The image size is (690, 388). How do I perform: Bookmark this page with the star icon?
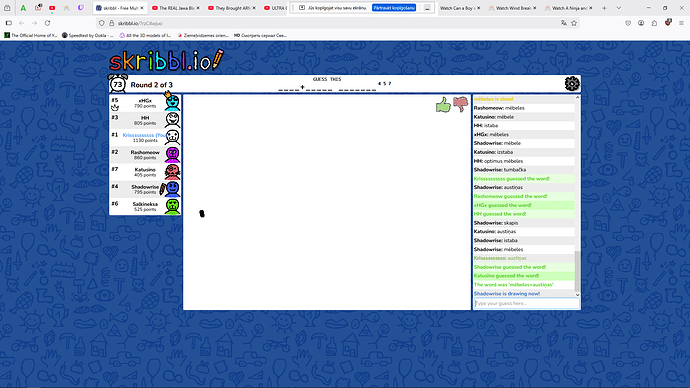(x=574, y=23)
